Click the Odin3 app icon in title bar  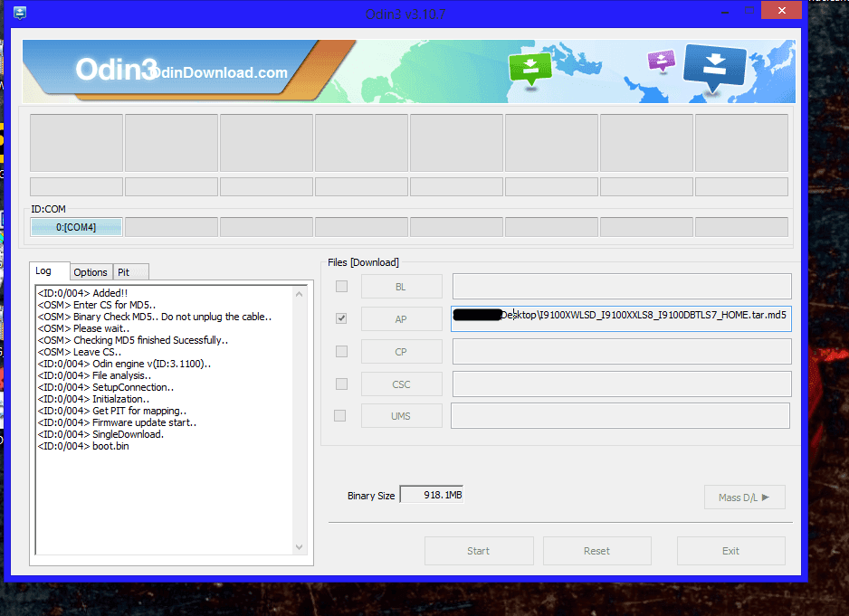20,13
